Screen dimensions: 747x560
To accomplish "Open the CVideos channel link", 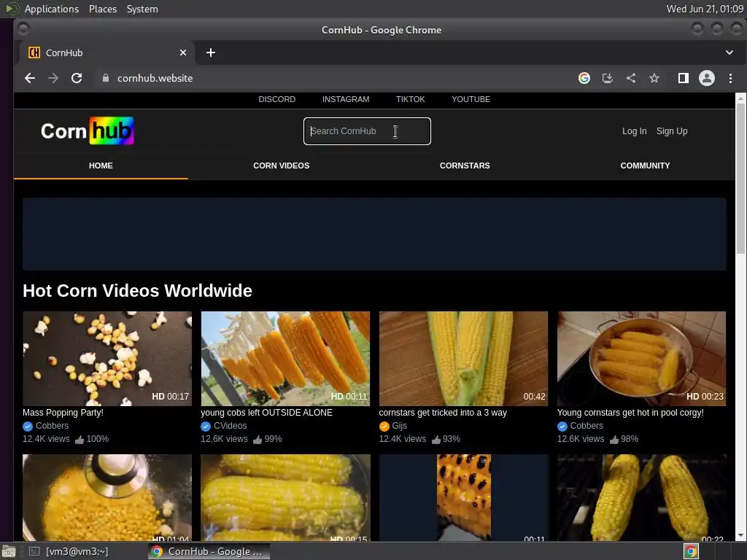I will pos(230,426).
